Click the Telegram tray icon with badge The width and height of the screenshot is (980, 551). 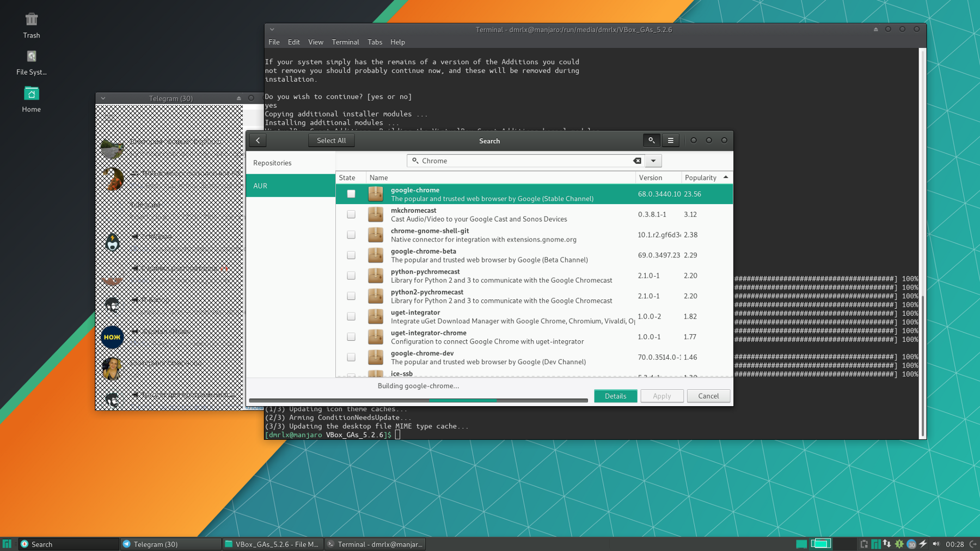pyautogui.click(x=911, y=544)
